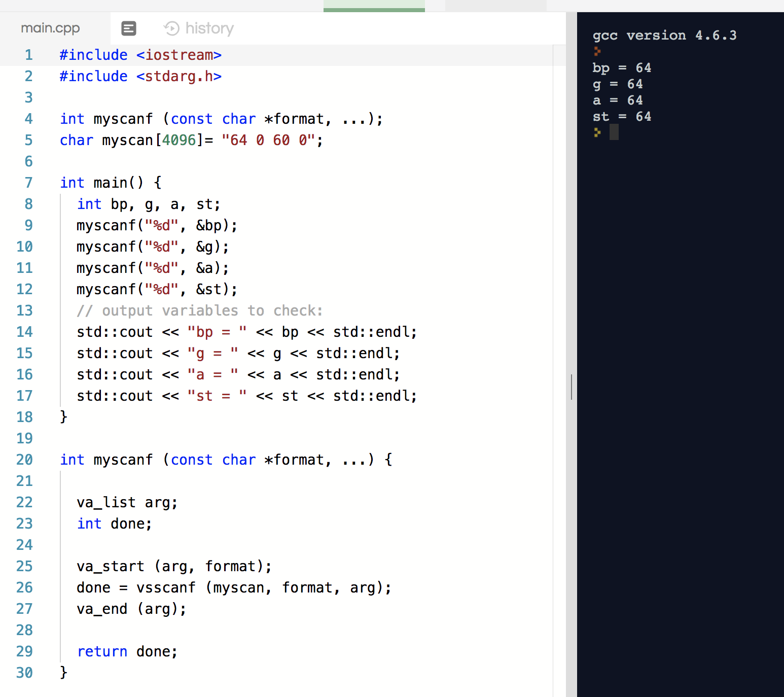Click the document list icon beside main.cpp tab
Screen dimensions: 784x697
(x=129, y=28)
